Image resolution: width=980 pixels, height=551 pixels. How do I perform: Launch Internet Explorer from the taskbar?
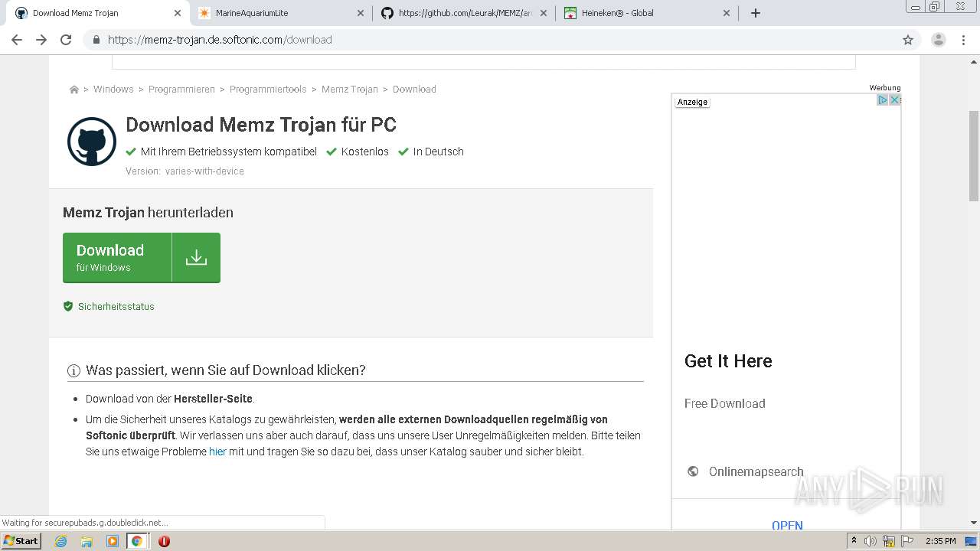click(x=61, y=541)
